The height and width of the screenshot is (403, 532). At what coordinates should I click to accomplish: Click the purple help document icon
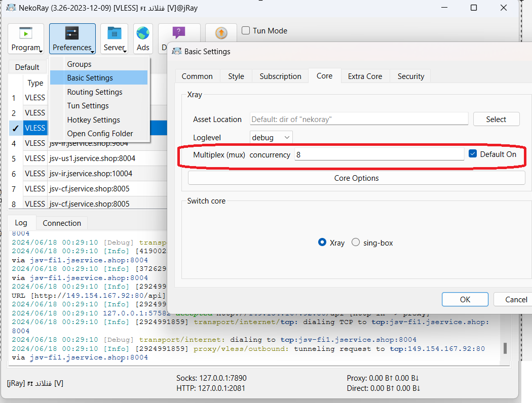point(178,33)
